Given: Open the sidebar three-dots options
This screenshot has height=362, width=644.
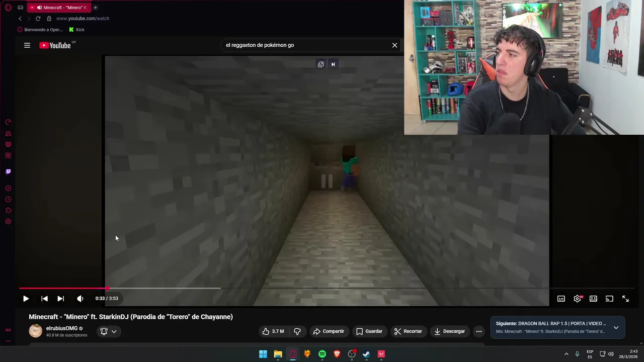Looking at the screenshot, I should (x=8, y=341).
